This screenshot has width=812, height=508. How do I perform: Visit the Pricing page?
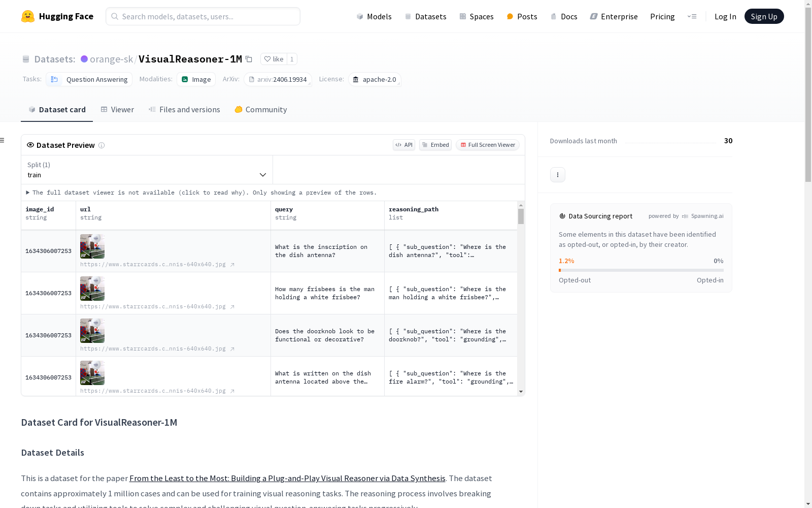[662, 16]
